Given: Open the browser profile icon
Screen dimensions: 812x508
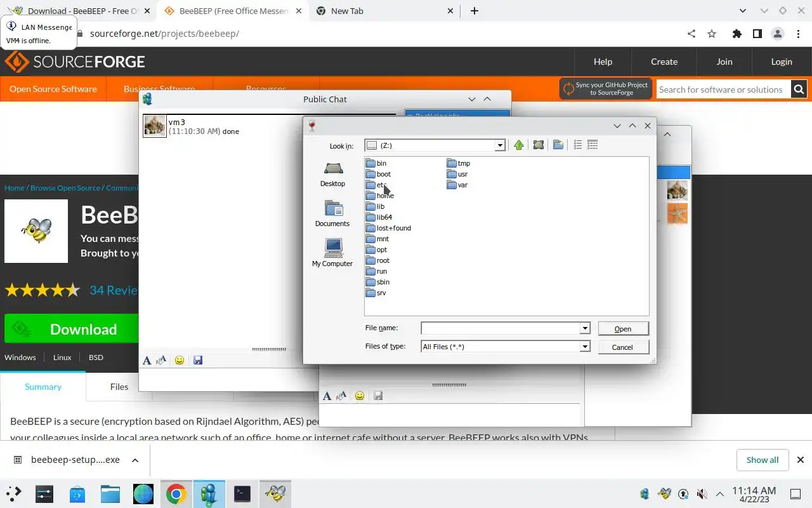Looking at the screenshot, I should (x=778, y=34).
